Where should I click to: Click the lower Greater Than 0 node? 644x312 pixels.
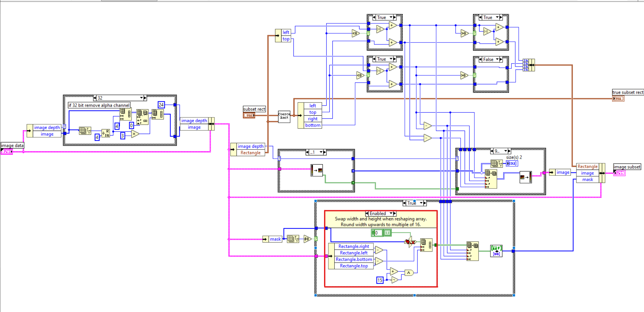coord(465,75)
